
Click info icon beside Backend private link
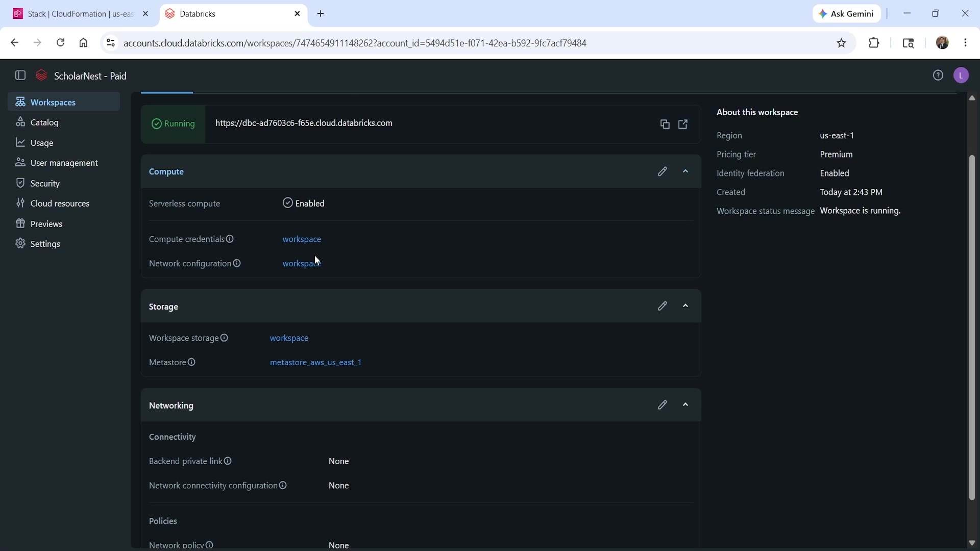pyautogui.click(x=228, y=461)
